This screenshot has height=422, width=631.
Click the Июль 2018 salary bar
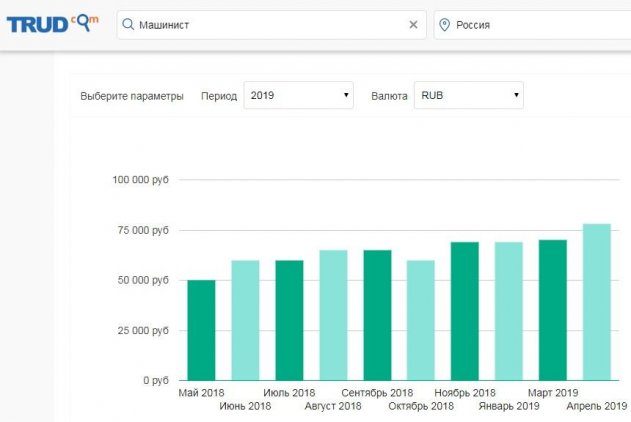pyautogui.click(x=289, y=320)
